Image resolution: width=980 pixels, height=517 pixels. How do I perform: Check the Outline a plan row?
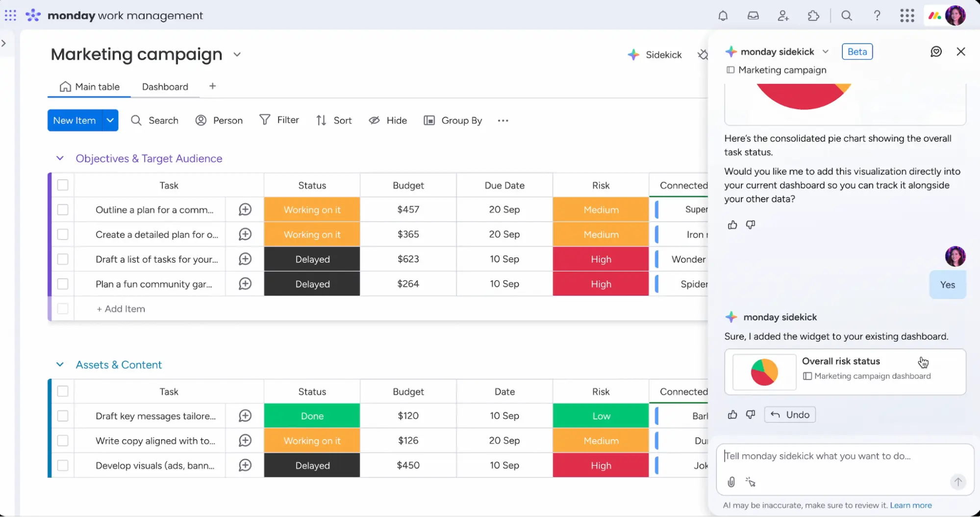(x=63, y=210)
